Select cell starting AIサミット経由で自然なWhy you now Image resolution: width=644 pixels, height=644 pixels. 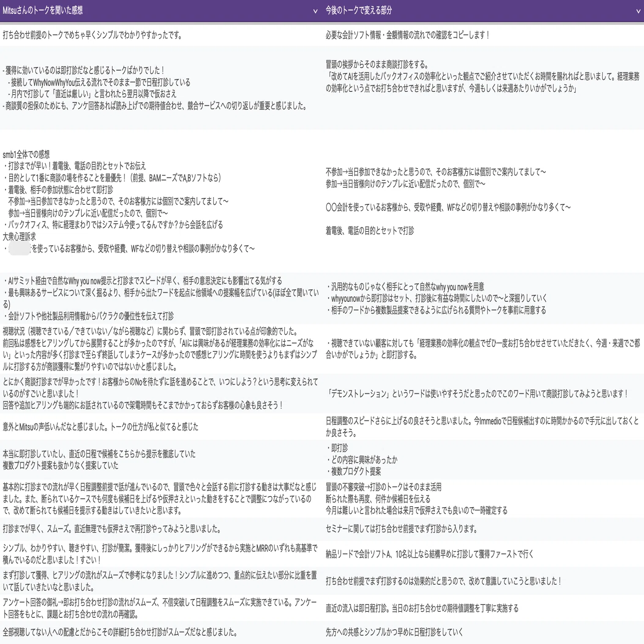point(161,298)
